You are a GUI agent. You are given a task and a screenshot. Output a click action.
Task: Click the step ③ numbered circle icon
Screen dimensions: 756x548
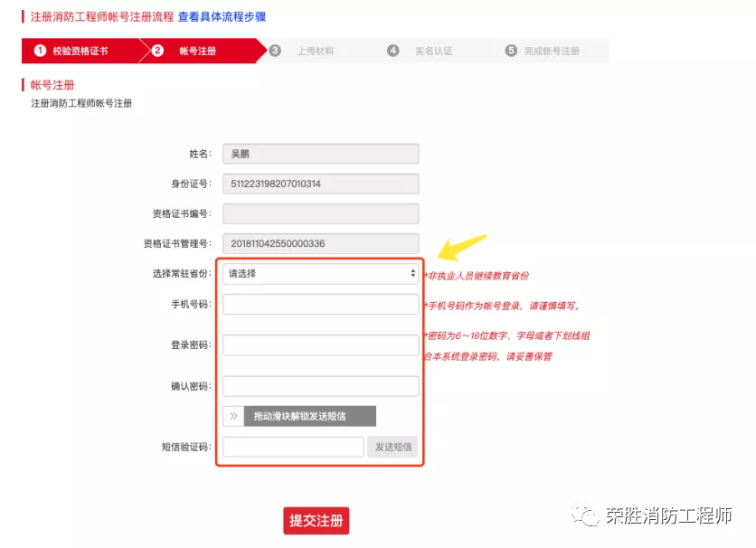pos(275,52)
